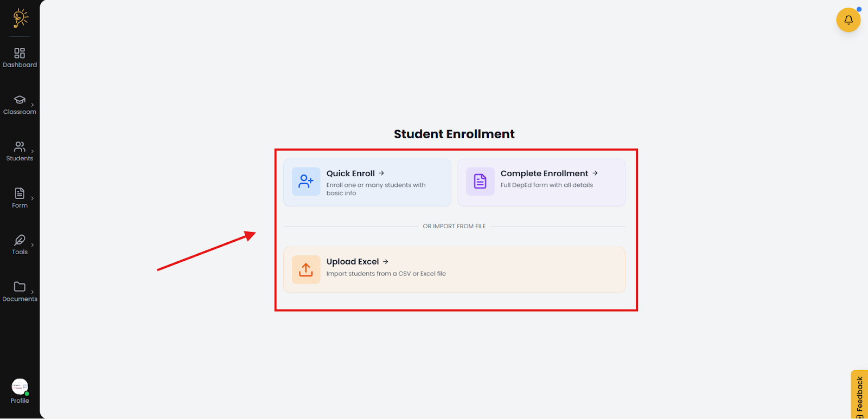
Task: Open notifications bell
Action: pyautogui.click(x=848, y=20)
